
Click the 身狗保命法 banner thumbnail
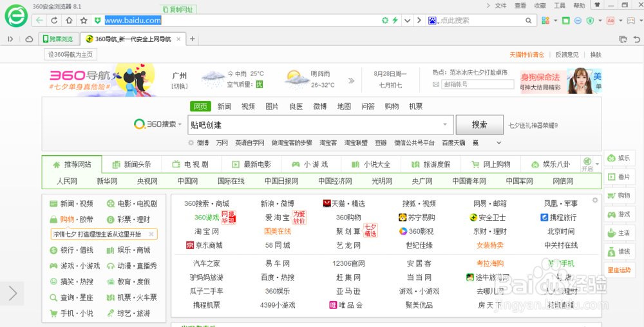click(x=561, y=81)
